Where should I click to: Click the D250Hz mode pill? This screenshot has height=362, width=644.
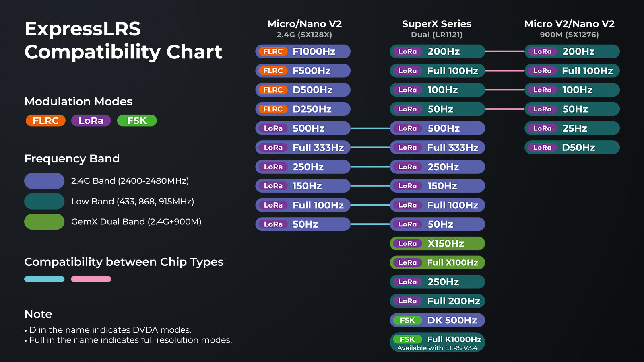[x=303, y=109]
